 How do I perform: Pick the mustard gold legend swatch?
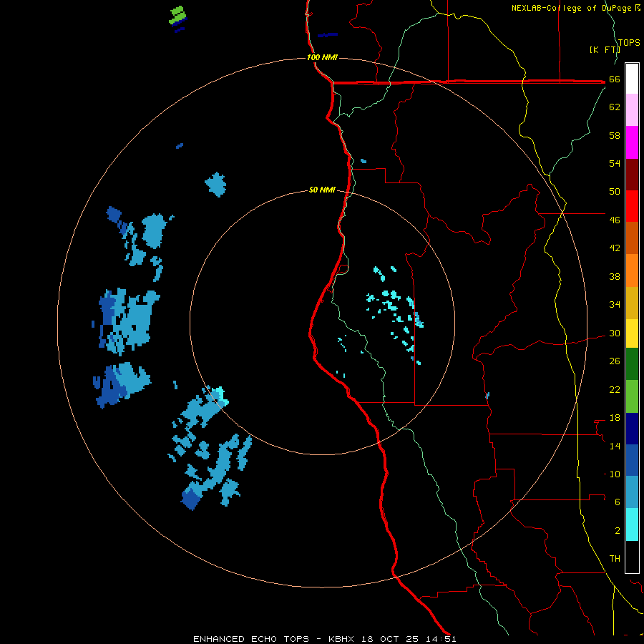point(632,303)
